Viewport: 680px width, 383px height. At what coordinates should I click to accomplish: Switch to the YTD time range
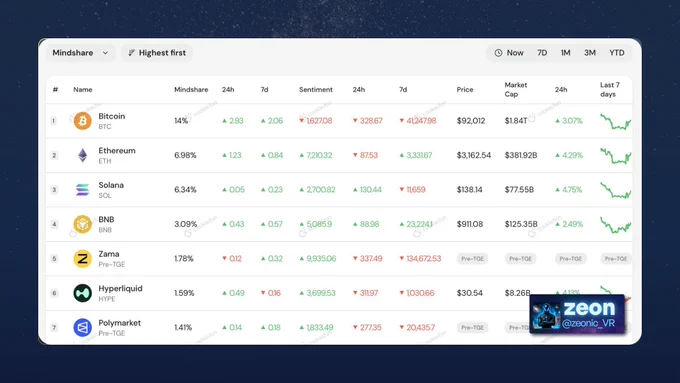[617, 53]
